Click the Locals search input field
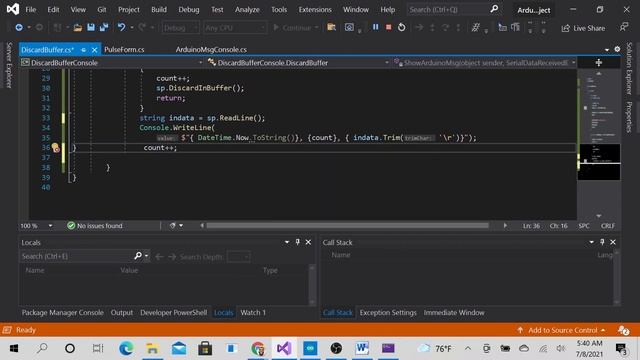The width and height of the screenshot is (640, 360). [76, 256]
